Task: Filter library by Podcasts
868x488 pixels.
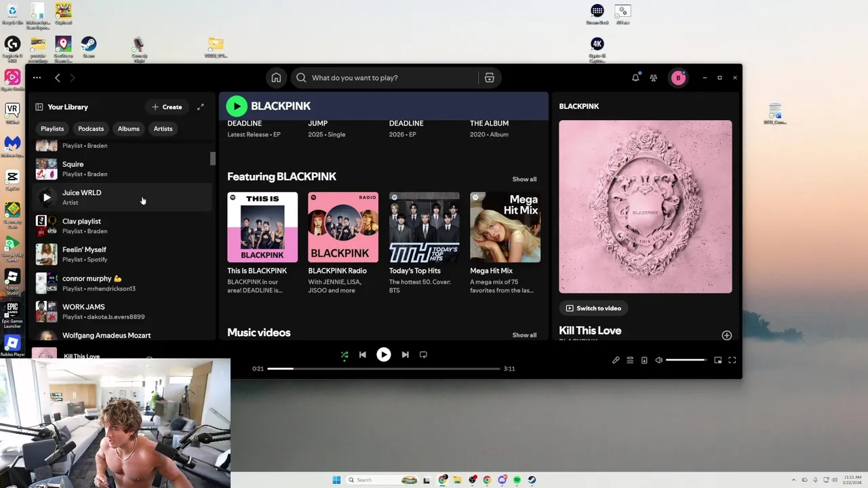Action: tap(91, 129)
